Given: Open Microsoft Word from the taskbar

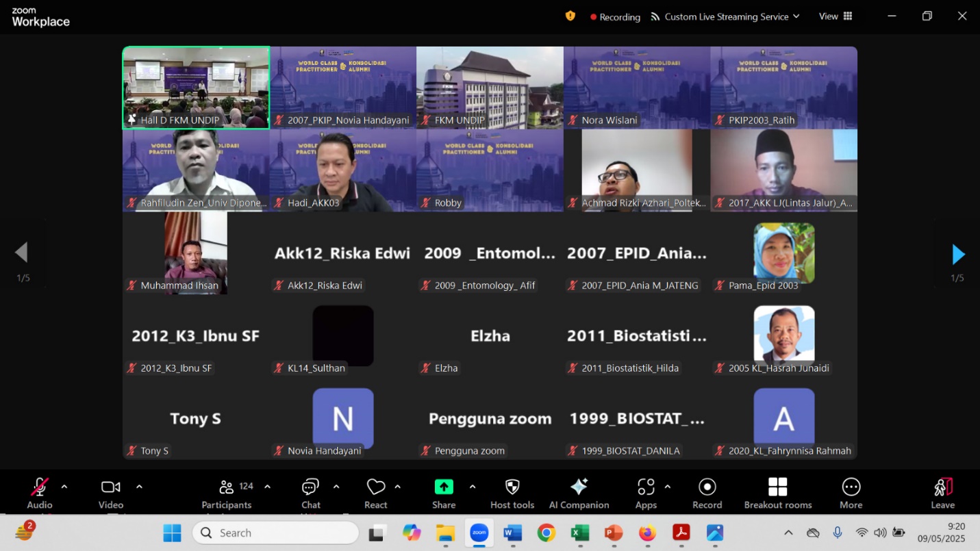Looking at the screenshot, I should (x=512, y=533).
